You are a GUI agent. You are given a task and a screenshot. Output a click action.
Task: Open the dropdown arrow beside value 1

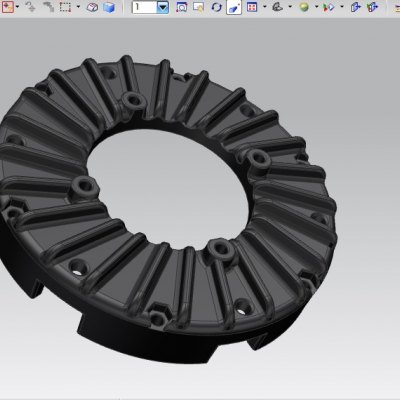163,7
